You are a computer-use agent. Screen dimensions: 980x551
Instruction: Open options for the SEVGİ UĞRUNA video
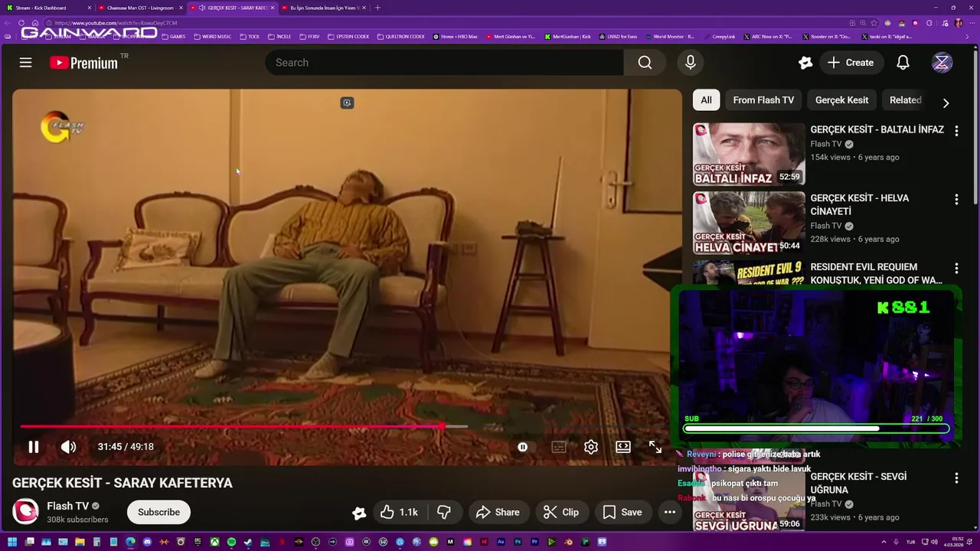coord(956,478)
